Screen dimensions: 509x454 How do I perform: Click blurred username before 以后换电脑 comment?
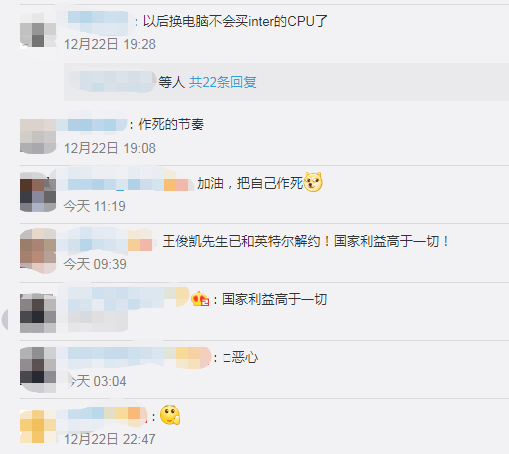click(x=98, y=21)
